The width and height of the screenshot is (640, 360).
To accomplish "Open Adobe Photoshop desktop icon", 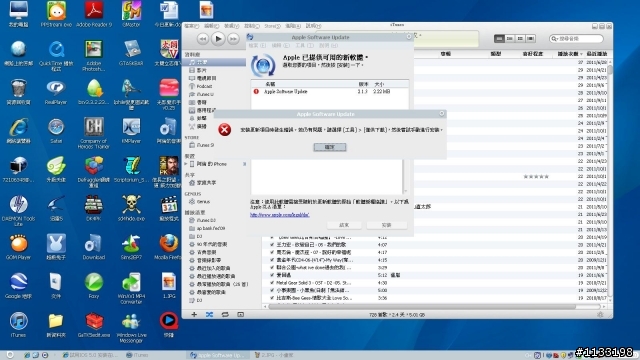I will point(94,55).
